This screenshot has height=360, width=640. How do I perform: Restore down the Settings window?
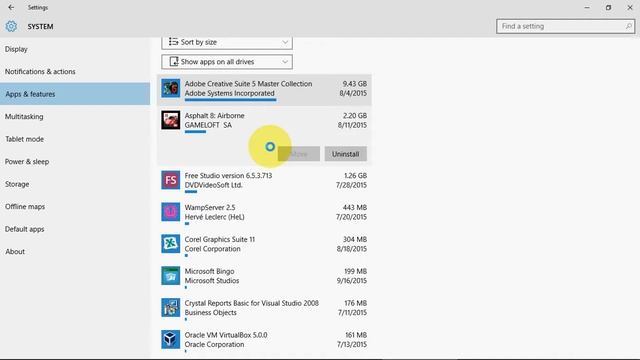608,7
